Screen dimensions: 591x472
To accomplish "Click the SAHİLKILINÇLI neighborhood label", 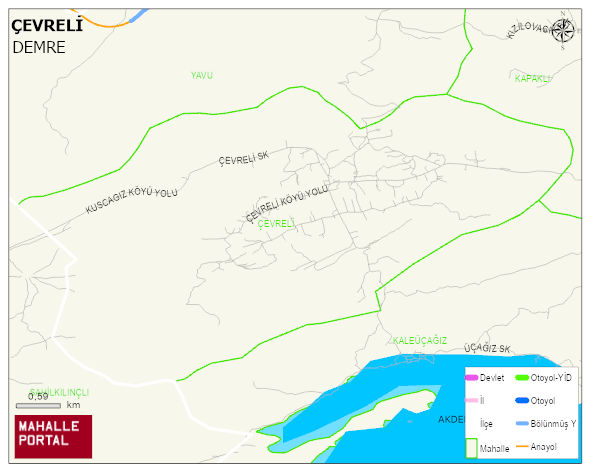I will [60, 392].
